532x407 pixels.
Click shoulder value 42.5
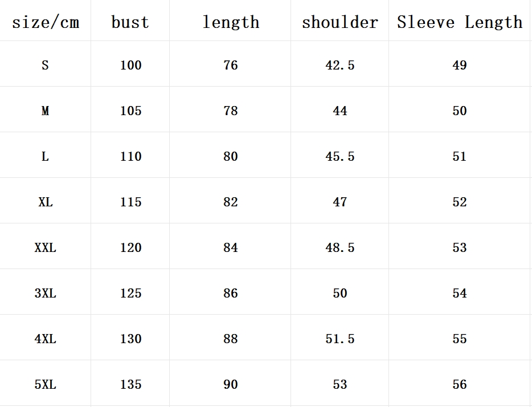pyautogui.click(x=340, y=65)
